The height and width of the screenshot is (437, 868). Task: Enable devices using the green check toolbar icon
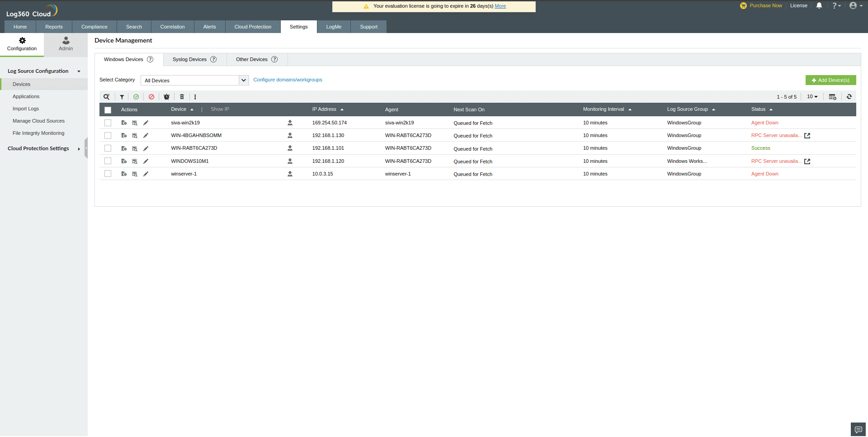(136, 97)
